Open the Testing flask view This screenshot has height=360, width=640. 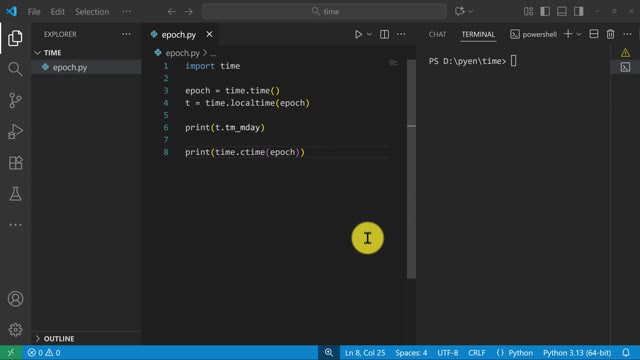[15, 194]
